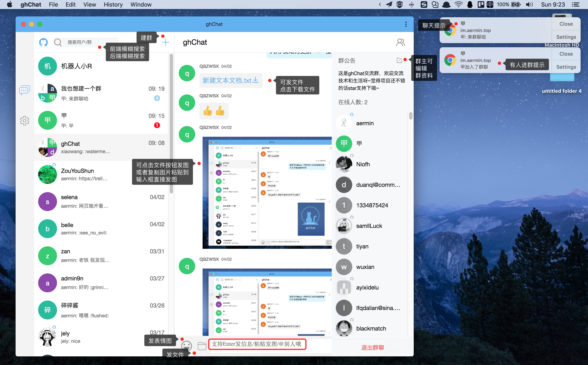
Task: Click the thumbs-up emoji message
Action: click(214, 111)
